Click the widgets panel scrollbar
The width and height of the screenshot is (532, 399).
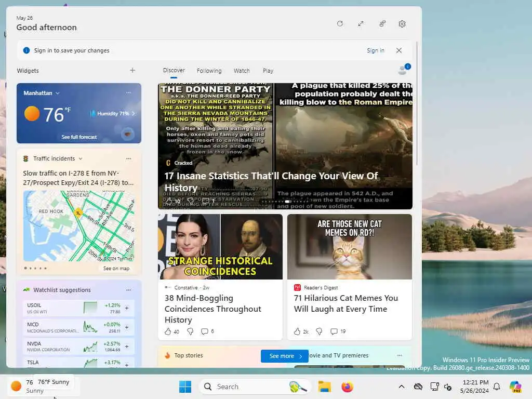tap(417, 103)
